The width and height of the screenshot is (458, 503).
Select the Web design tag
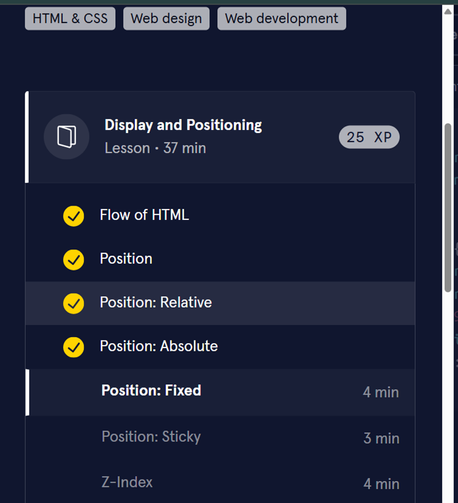[166, 19]
